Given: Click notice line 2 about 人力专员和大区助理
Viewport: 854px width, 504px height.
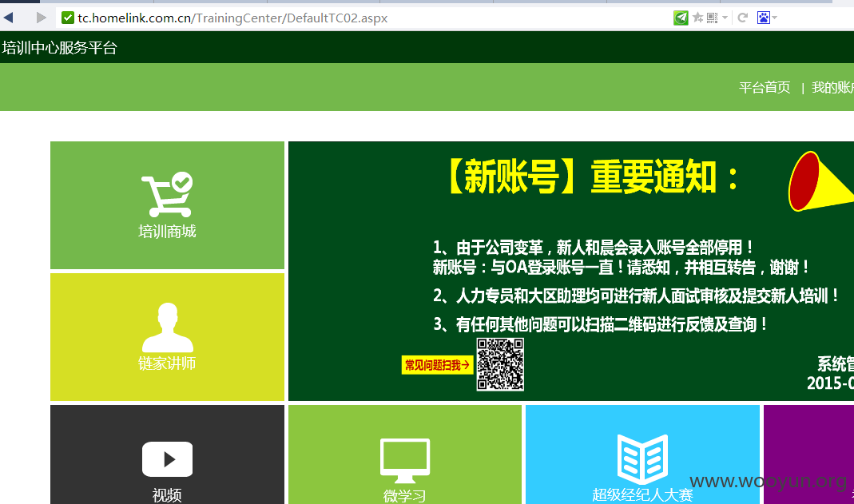Looking at the screenshot, I should (x=636, y=296).
